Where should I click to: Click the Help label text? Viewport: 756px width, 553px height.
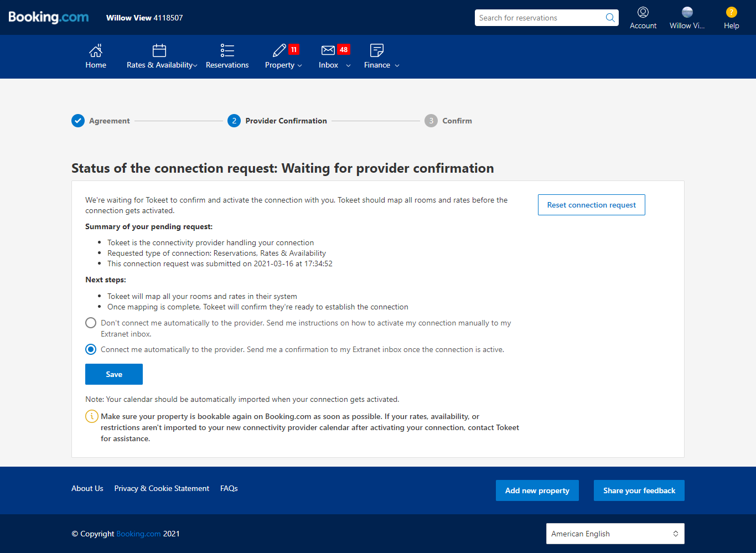coord(732,25)
